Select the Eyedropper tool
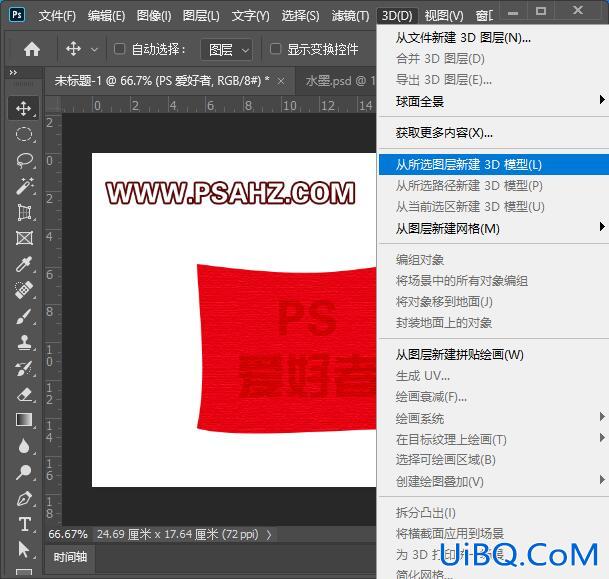This screenshot has width=609, height=579. 24,264
